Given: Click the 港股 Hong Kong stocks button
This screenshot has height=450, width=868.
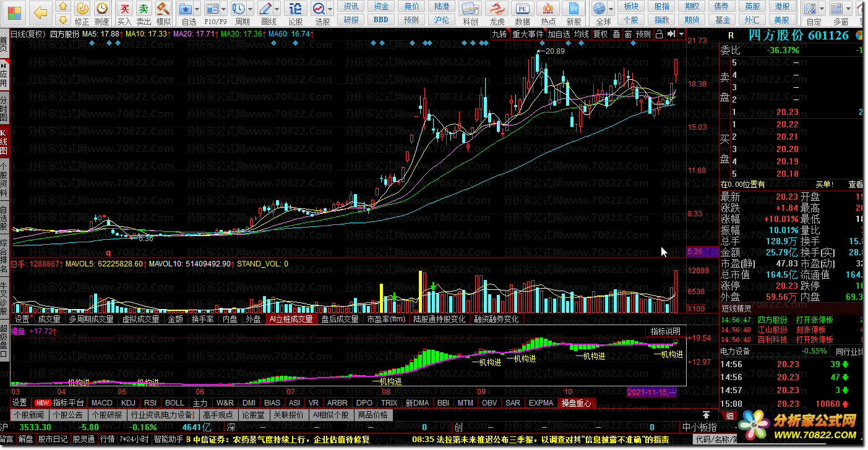Looking at the screenshot, I should coord(782,6).
